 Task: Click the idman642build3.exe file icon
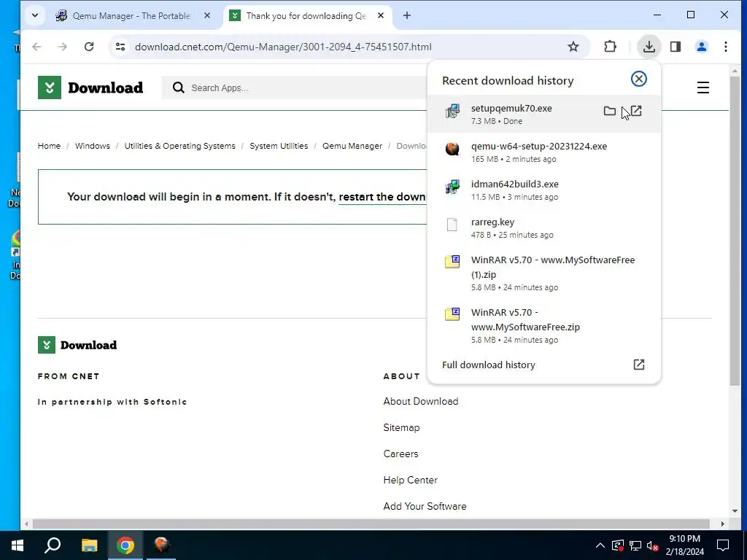(452, 187)
